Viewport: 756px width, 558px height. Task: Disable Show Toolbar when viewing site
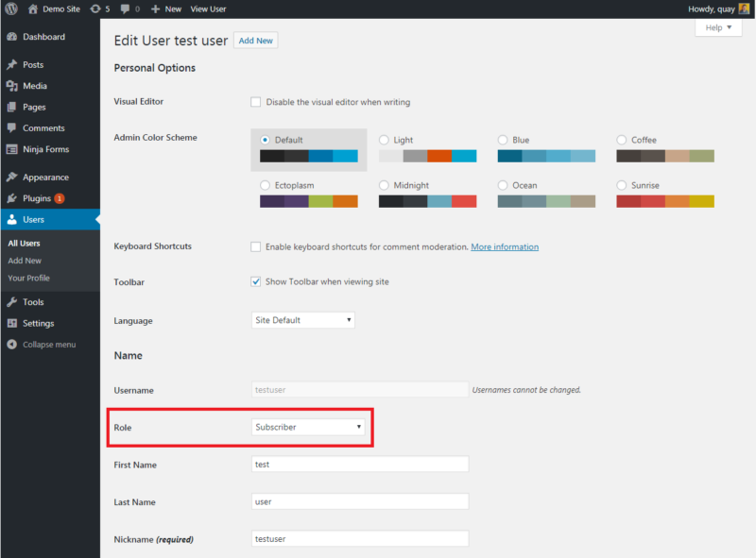tap(255, 281)
